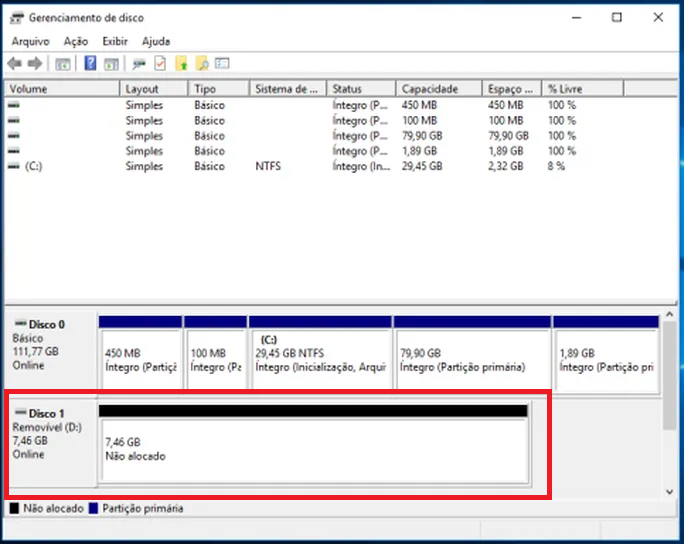Image resolution: width=684 pixels, height=544 pixels.
Task: Select the volume icon in the 79,90 GB row
Action: click(14, 136)
